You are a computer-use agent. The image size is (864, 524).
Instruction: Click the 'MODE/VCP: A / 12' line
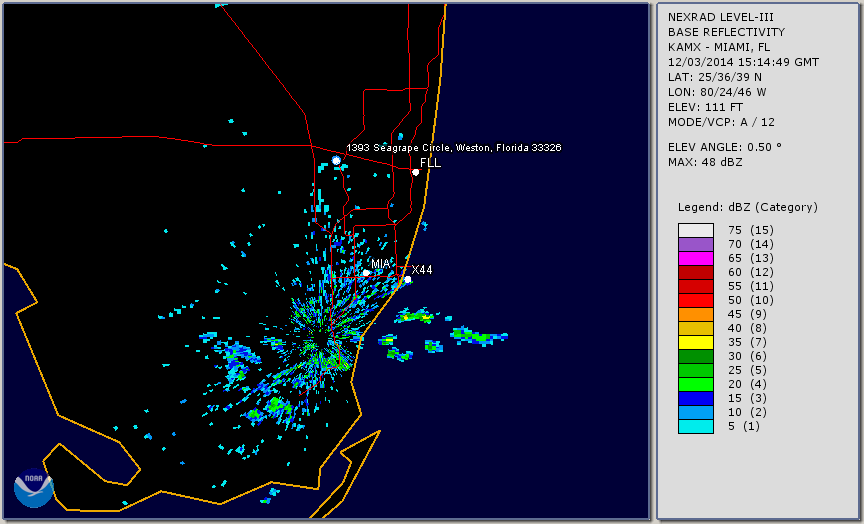[721, 122]
